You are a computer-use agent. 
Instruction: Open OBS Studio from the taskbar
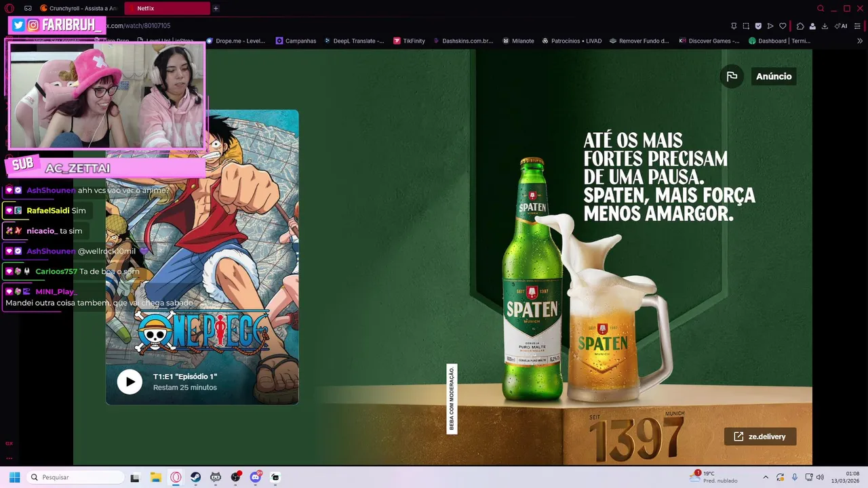point(235,477)
